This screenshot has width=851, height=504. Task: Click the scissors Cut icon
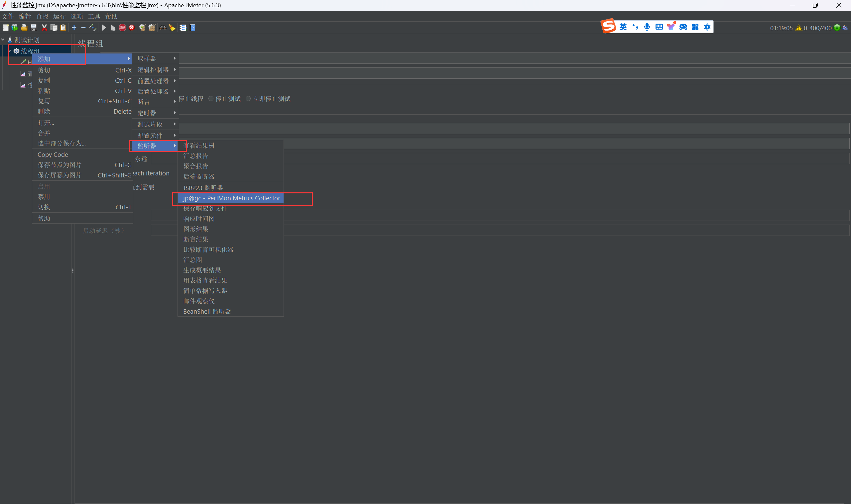(x=44, y=28)
